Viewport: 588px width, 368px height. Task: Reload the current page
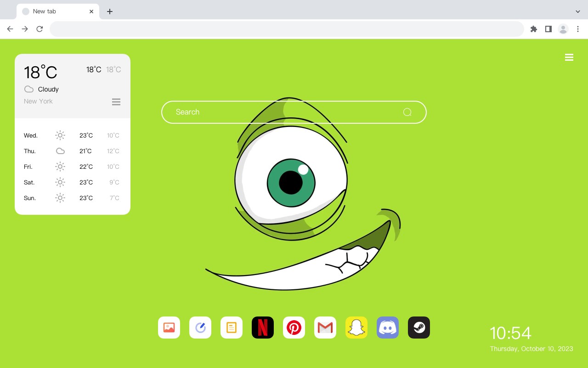(40, 29)
